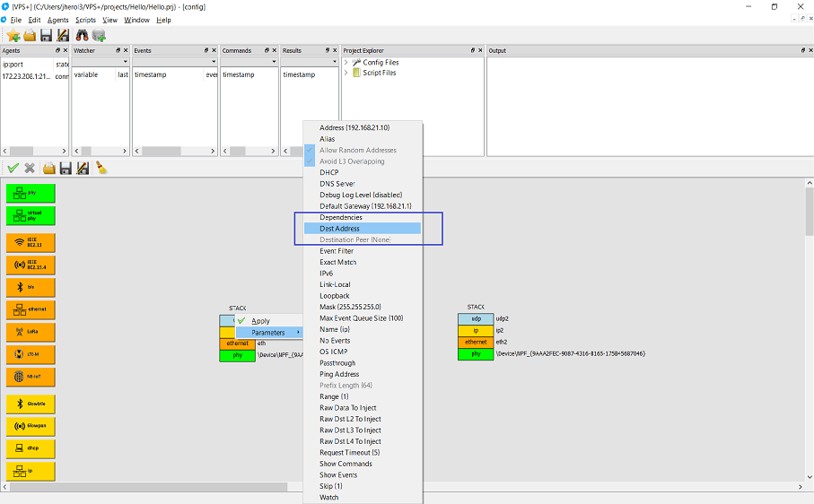Select the IEEE 802.11 wifi block

(31, 242)
